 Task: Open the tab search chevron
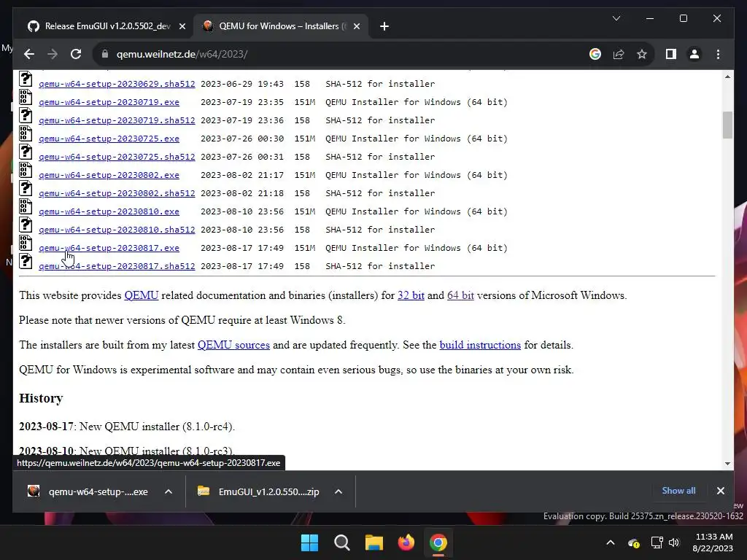click(x=616, y=18)
